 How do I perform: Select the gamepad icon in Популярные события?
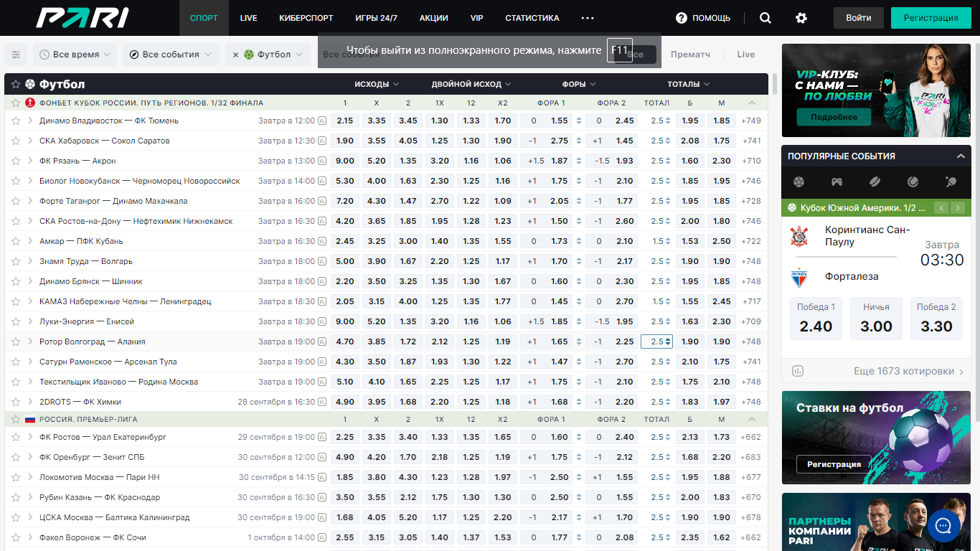[837, 182]
